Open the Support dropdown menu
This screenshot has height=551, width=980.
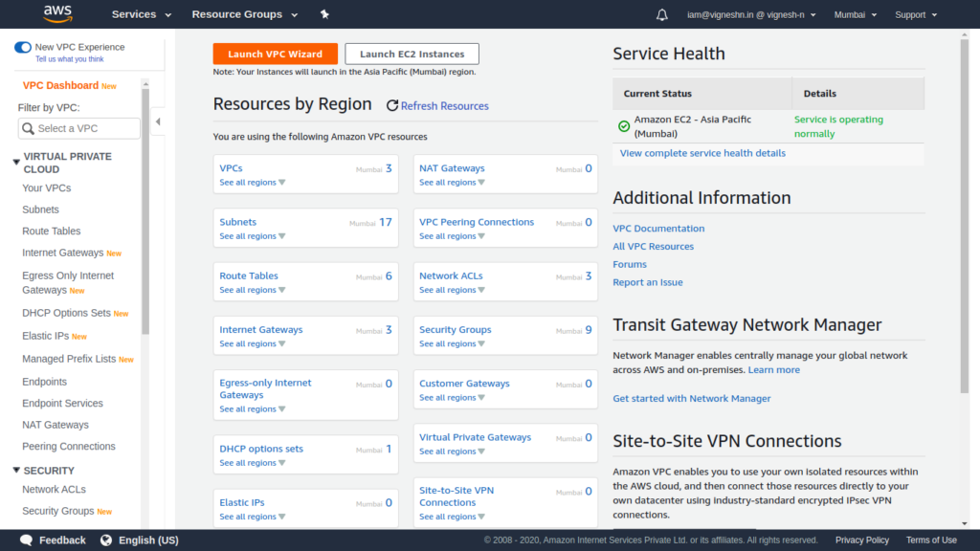click(916, 14)
